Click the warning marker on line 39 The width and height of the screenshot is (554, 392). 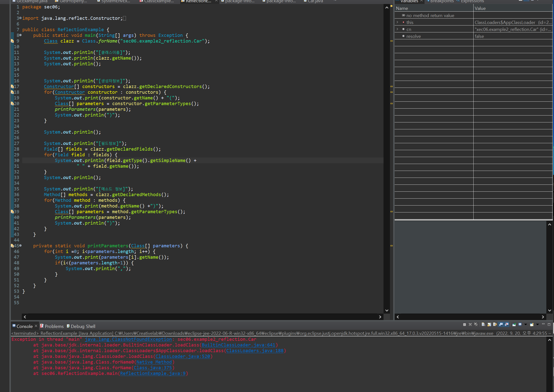(x=12, y=212)
